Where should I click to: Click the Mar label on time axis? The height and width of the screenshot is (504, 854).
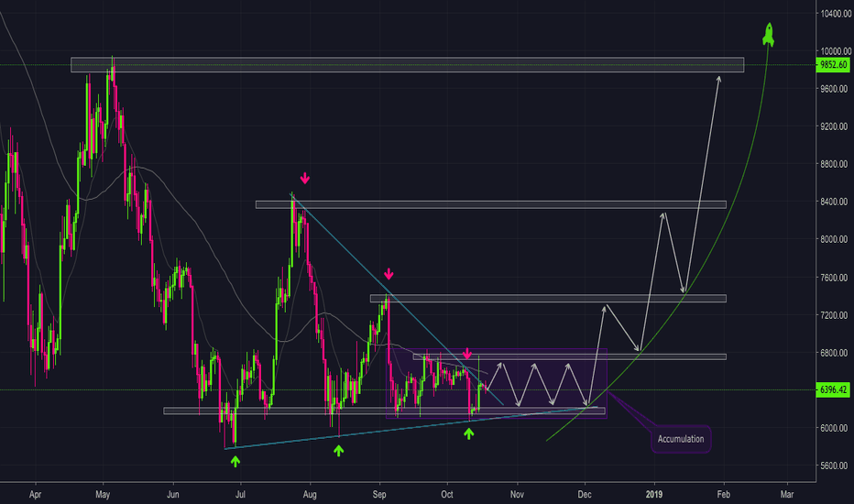(x=787, y=494)
